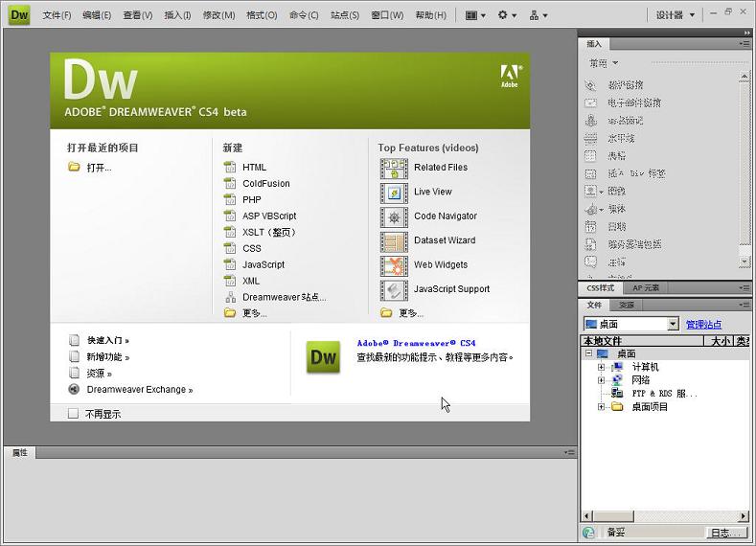756x546 pixels.
Task: Click the 管理站点 link
Action: pyautogui.click(x=704, y=325)
